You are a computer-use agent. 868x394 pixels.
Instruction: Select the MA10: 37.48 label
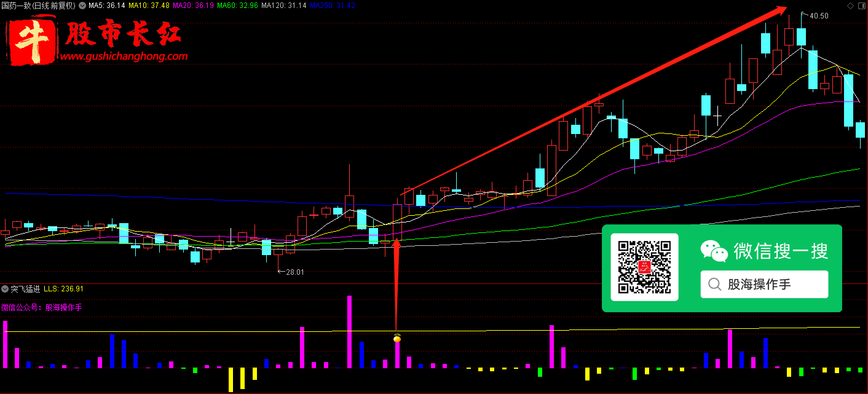[149, 5]
